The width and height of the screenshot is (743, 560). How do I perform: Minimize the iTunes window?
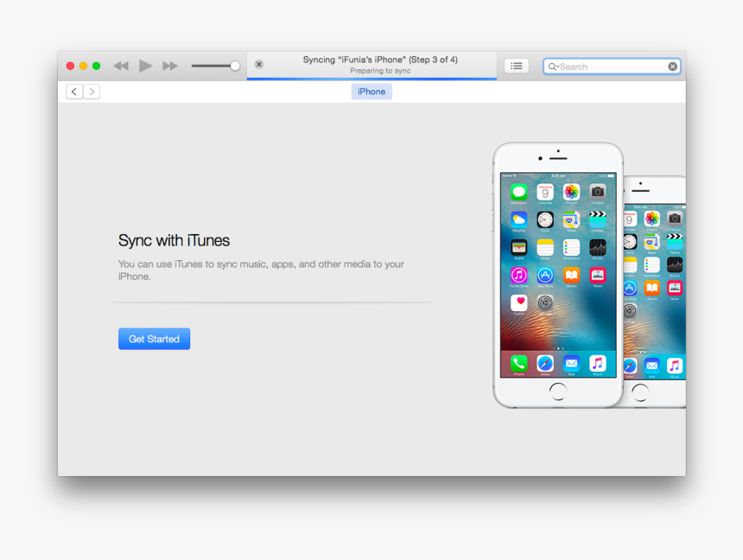[82, 65]
